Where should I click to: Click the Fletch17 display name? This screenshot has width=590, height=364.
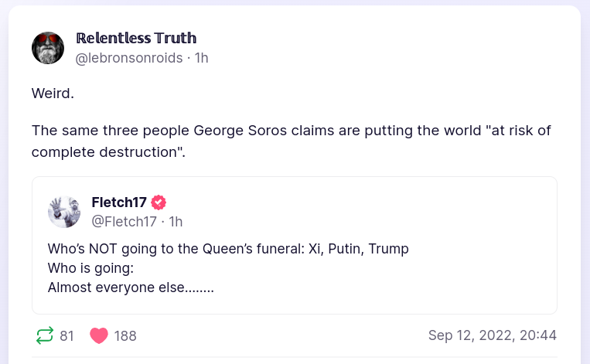(x=120, y=202)
